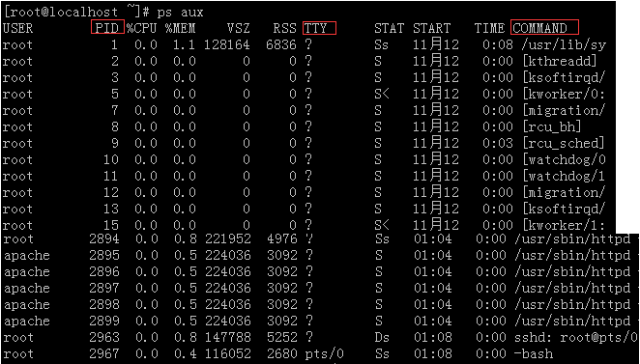
Task: Click the 1.1 %MEM value
Action: coord(184,44)
